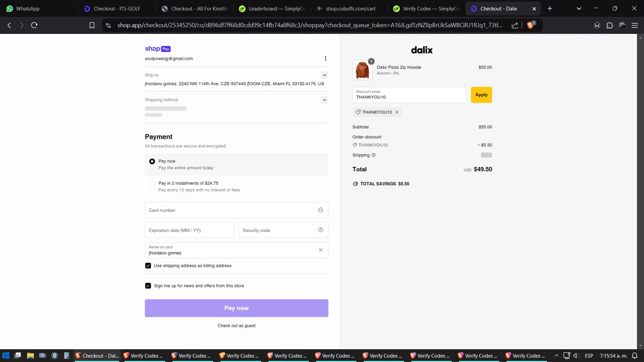The image size is (644, 362).
Task: Open the calculator icon in taskbar
Action: [x=67, y=356]
